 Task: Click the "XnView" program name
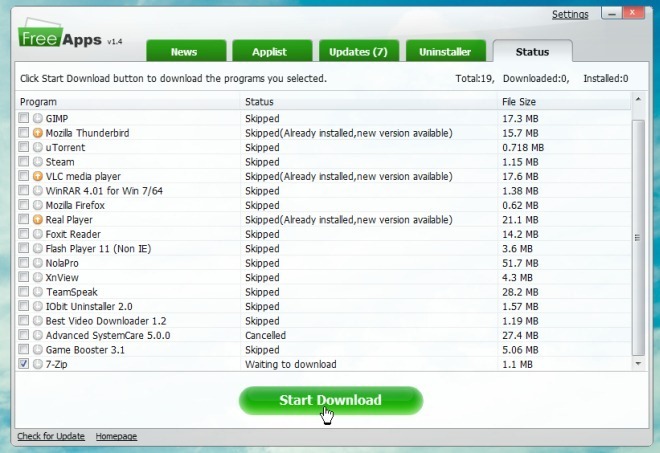point(62,278)
